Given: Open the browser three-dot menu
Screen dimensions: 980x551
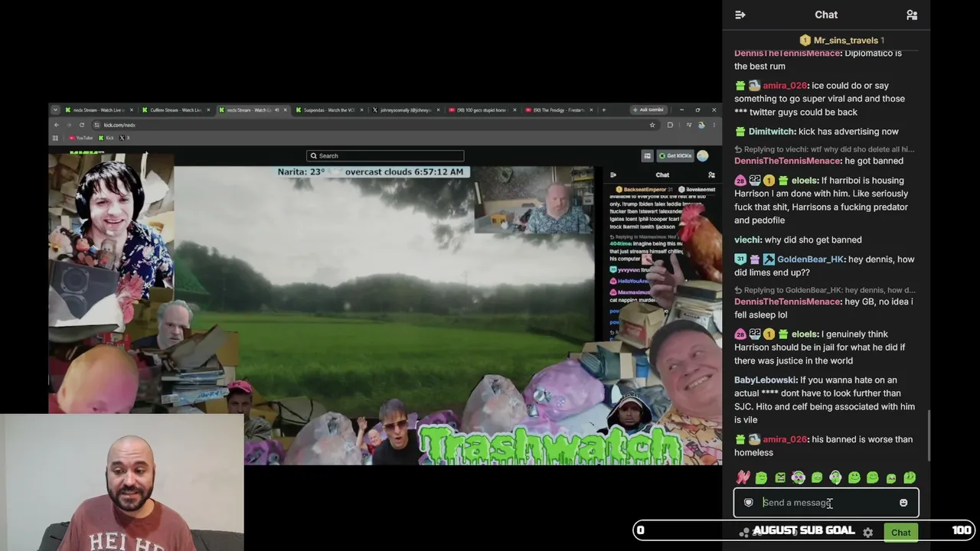Looking at the screenshot, I should (714, 125).
